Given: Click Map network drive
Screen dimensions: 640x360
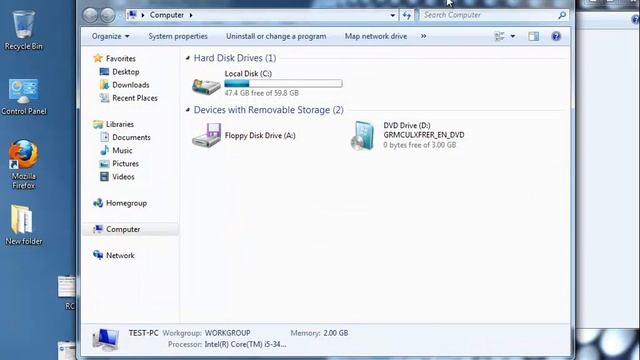Looking at the screenshot, I should [376, 36].
